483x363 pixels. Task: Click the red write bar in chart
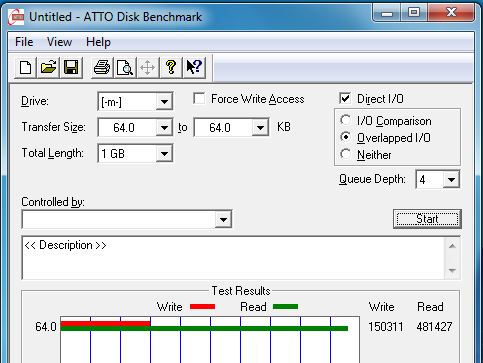click(x=105, y=324)
